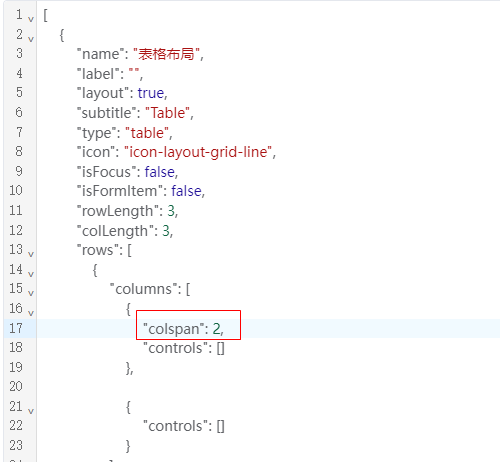Click the "isFocus" key
Image resolution: width=500 pixels, height=462 pixels.
[106, 172]
